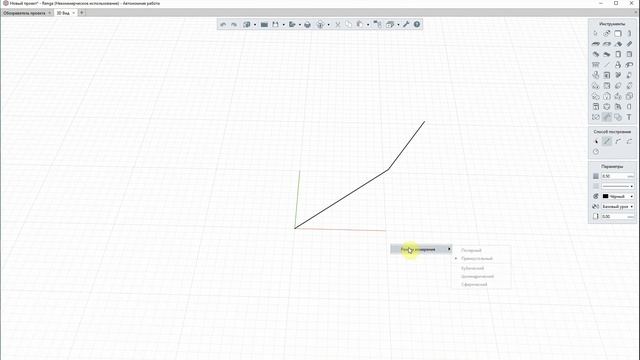The width and height of the screenshot is (640, 360).
Task: Open the Чёрный color dropdown
Action: 618,196
